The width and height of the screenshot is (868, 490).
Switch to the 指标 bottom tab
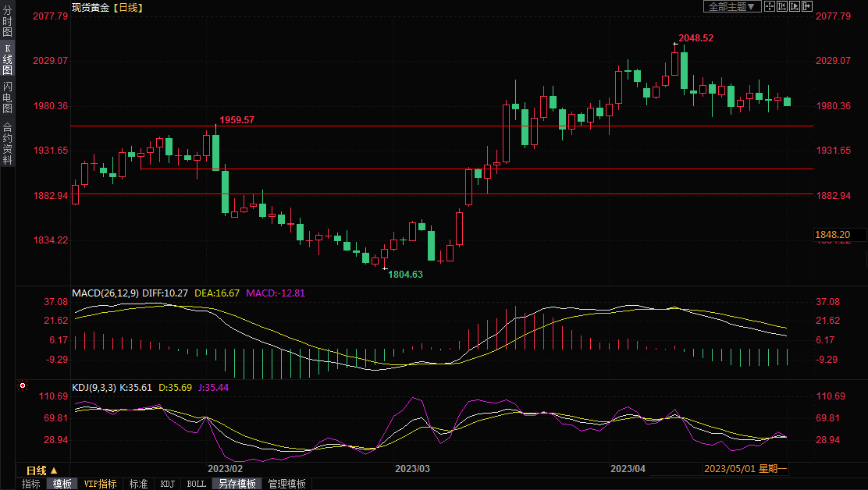coord(31,484)
